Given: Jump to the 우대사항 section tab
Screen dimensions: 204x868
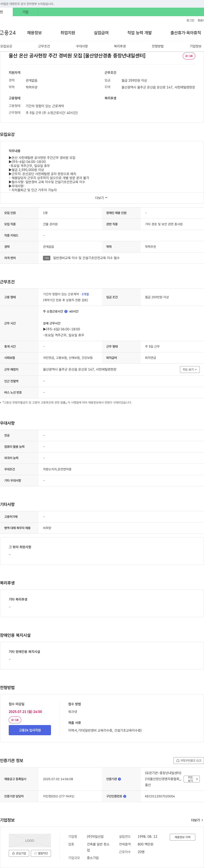Looking at the screenshot, I should click(x=82, y=46).
